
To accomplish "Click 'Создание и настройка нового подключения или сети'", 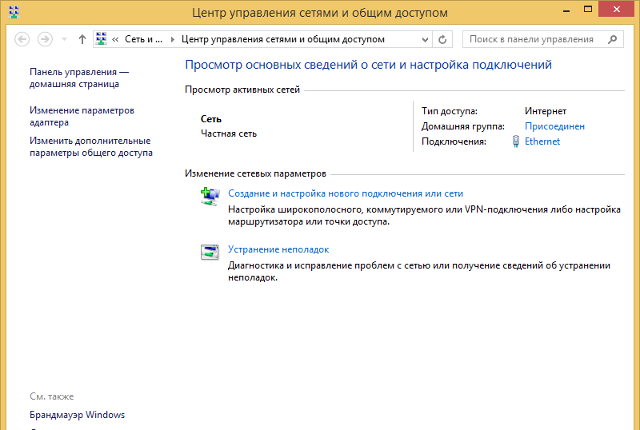I will tap(345, 193).
